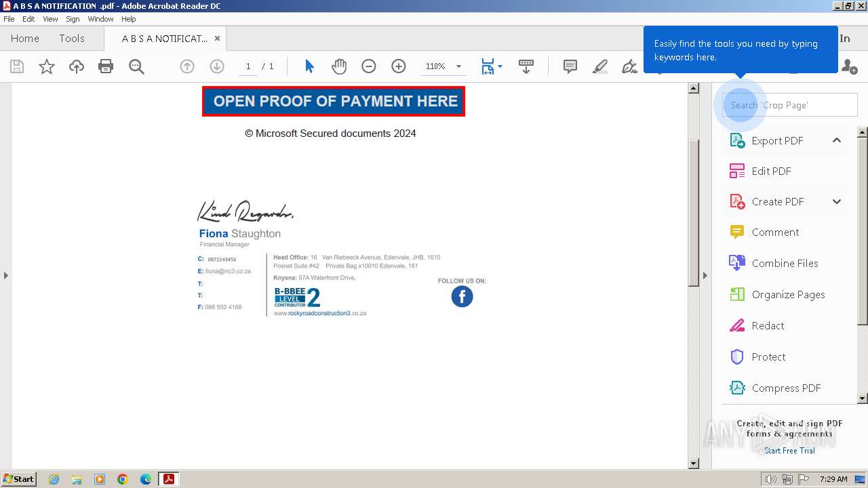The image size is (868, 488).
Task: Click the email fiona@rrc3.co.za text
Action: point(228,271)
